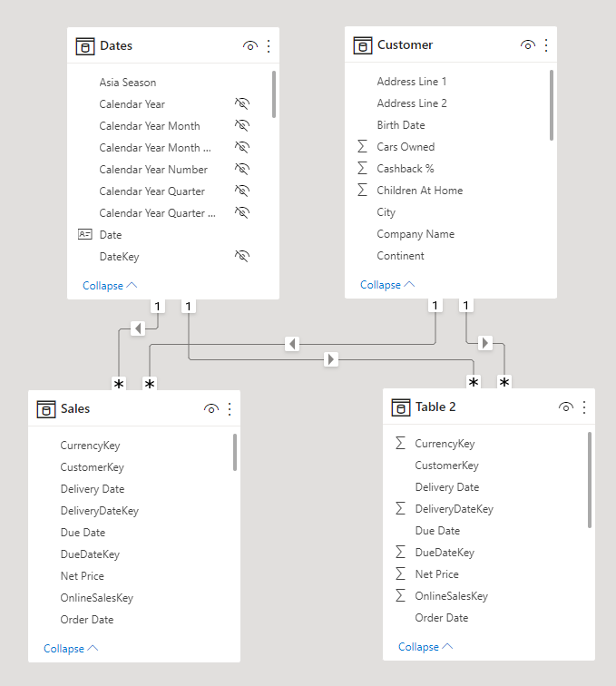Select the Continent field
Image resolution: width=616 pixels, height=686 pixels.
(400, 256)
